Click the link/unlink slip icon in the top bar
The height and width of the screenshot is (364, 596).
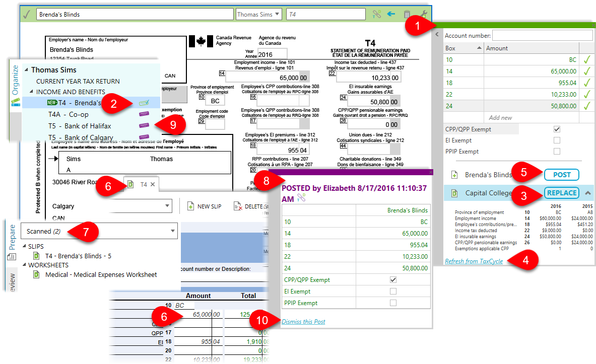(377, 15)
